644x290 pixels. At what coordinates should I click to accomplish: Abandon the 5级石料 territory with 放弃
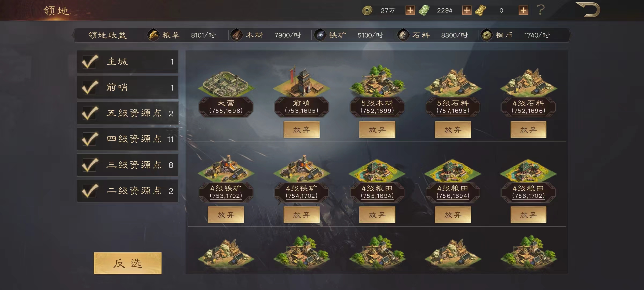(453, 129)
